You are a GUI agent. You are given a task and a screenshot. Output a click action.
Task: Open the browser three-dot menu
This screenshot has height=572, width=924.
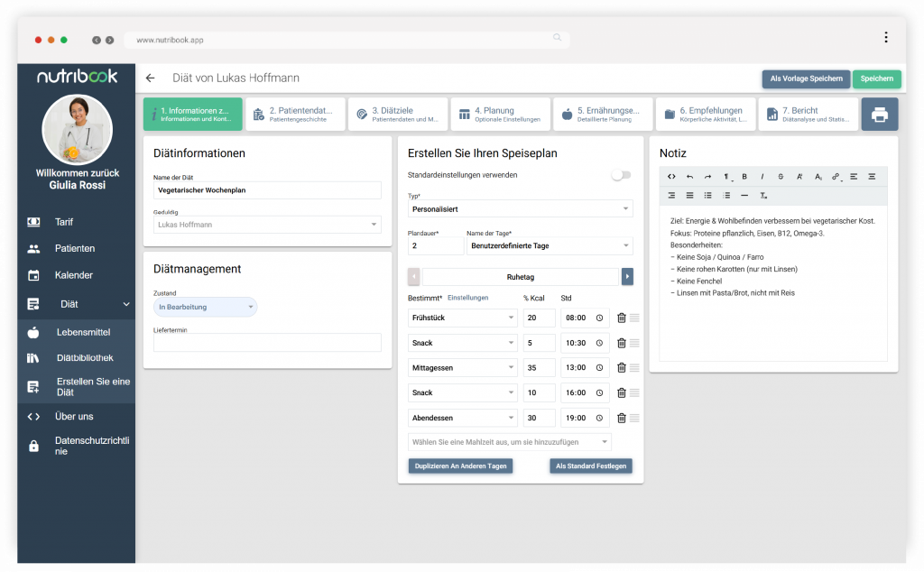click(x=885, y=38)
